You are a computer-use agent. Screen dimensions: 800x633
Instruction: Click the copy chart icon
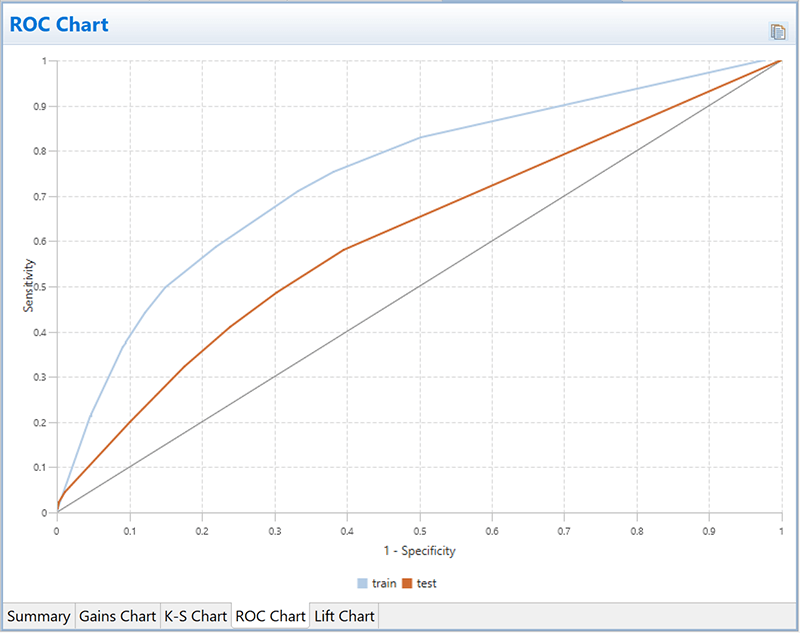coord(777,32)
